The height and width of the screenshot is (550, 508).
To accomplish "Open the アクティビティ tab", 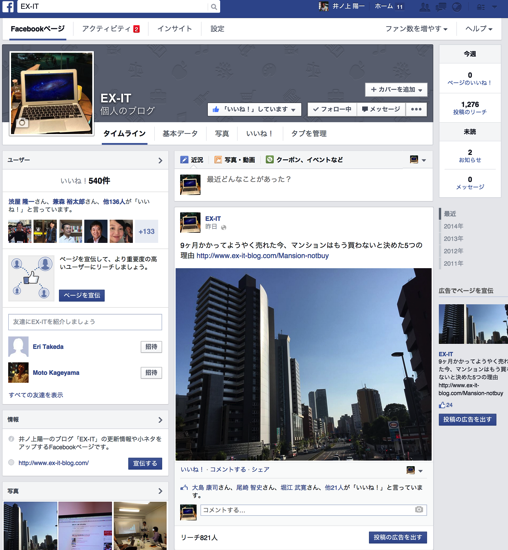I will 111,29.
